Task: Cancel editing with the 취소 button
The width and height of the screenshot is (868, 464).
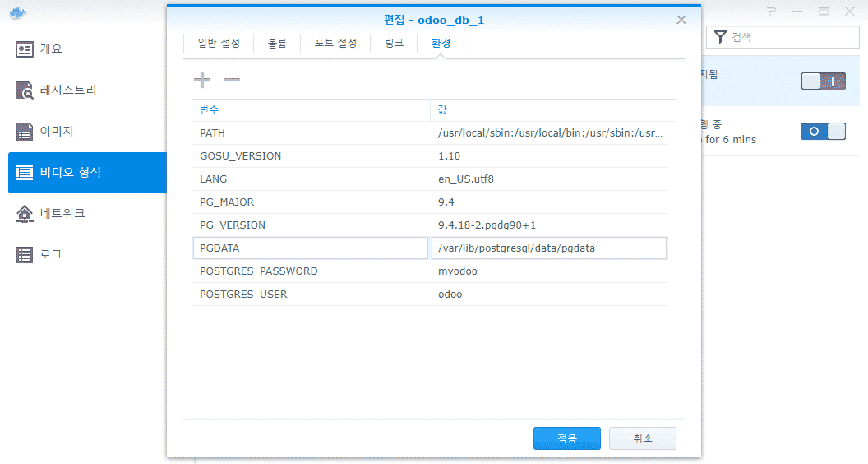Action: 643,438
